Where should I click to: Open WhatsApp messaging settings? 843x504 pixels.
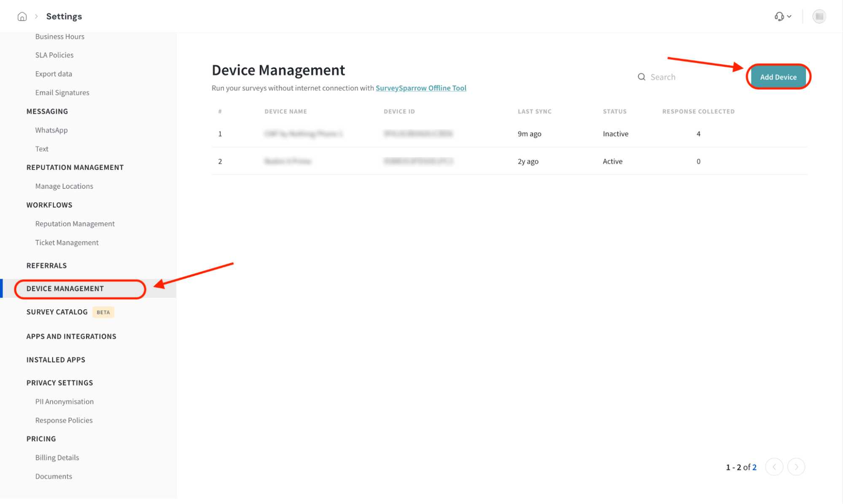[51, 130]
